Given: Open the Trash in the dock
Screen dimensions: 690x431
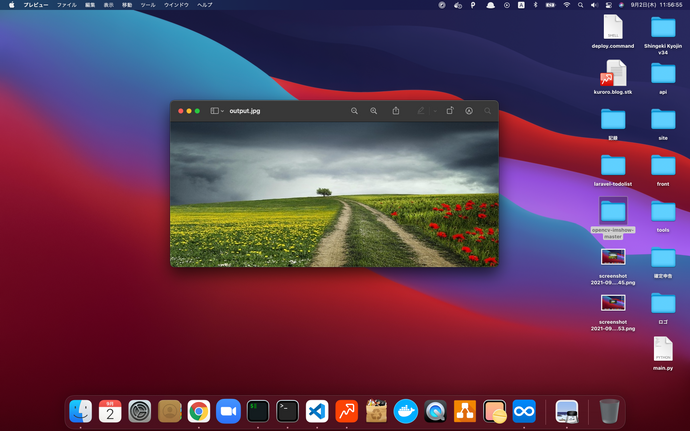Looking at the screenshot, I should point(609,410).
